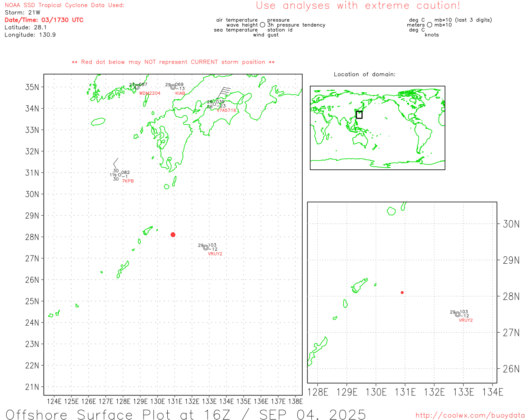The width and height of the screenshot is (525, 420).
Task: Select the WDM2204 station label
Action: [150, 94]
